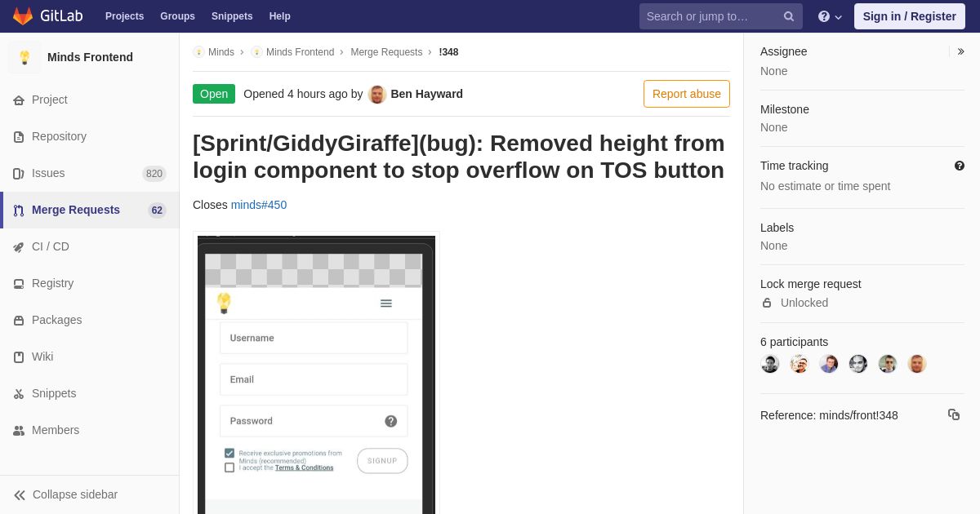Click the first participant avatar
Image resolution: width=980 pixels, height=514 pixels.
pos(770,364)
